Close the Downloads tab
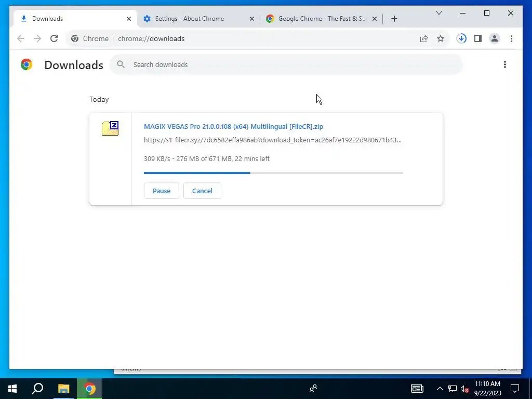 129,19
